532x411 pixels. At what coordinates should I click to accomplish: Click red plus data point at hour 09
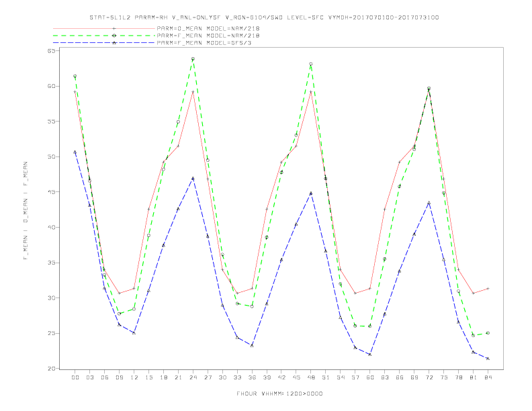tap(119, 293)
